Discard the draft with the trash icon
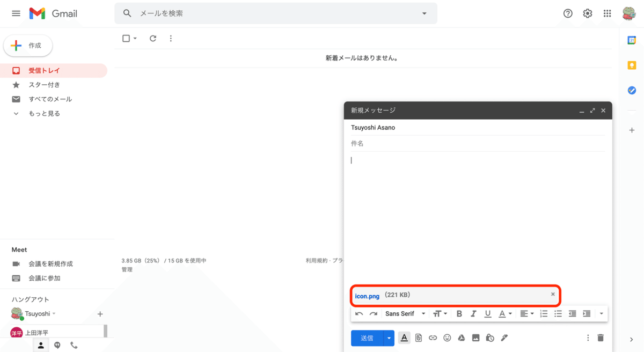Screen dimensions: 644x352 pos(601,338)
